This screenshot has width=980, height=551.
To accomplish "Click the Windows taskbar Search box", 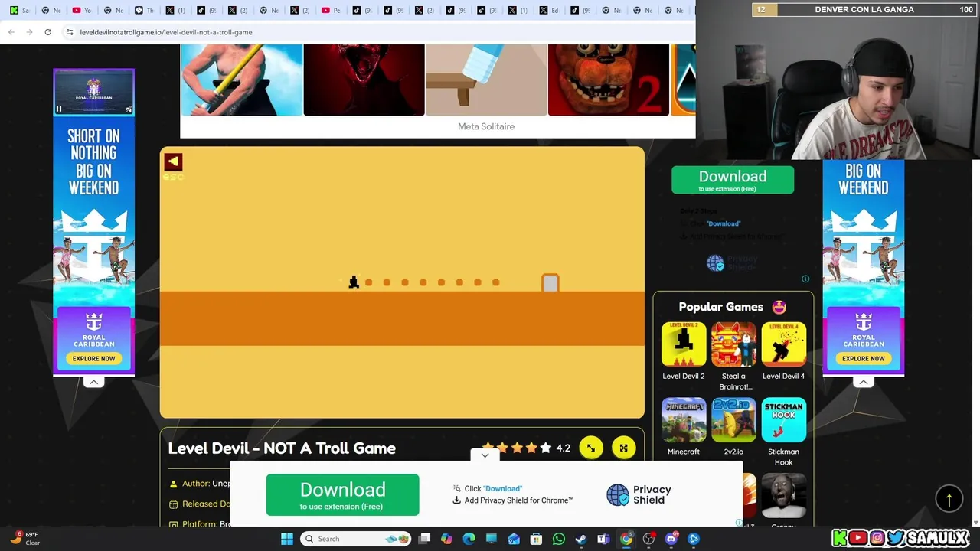I will coord(354,539).
